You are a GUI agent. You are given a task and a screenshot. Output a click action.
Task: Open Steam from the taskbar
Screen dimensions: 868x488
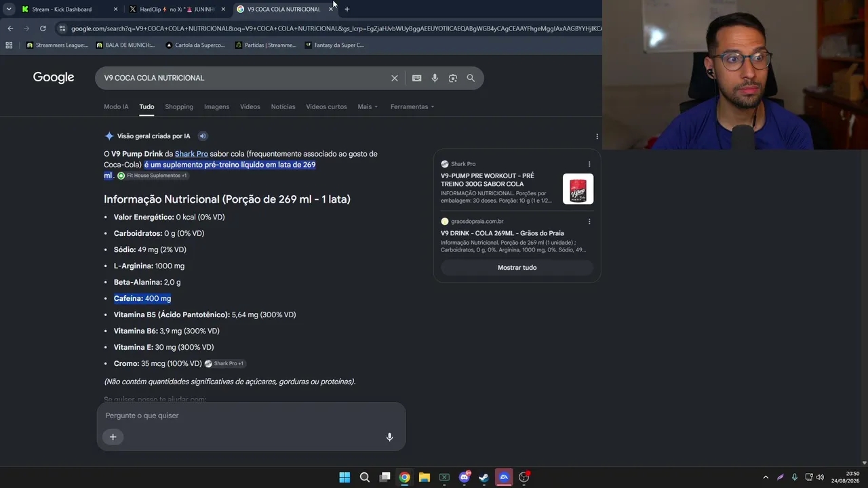coord(484,477)
